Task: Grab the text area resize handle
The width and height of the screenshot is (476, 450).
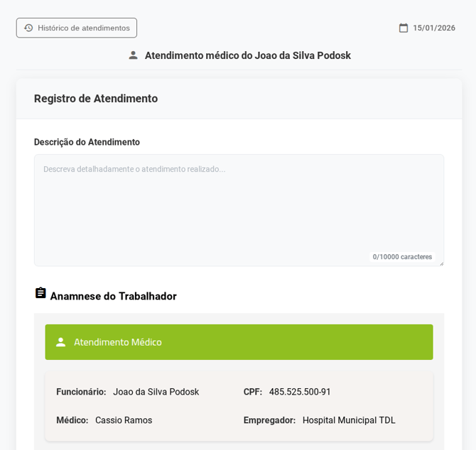Action: click(440, 263)
